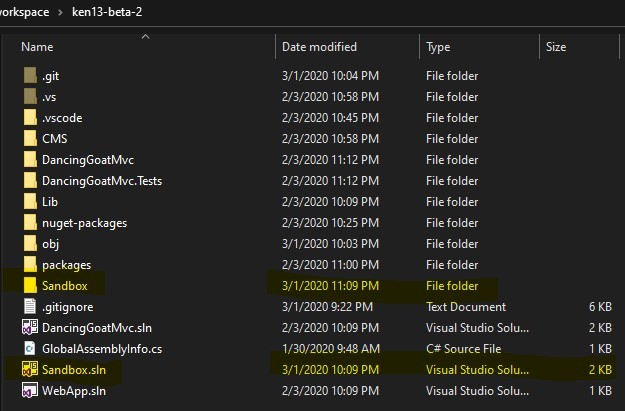Select the DancingGoatMvc.sln file name

[97, 328]
